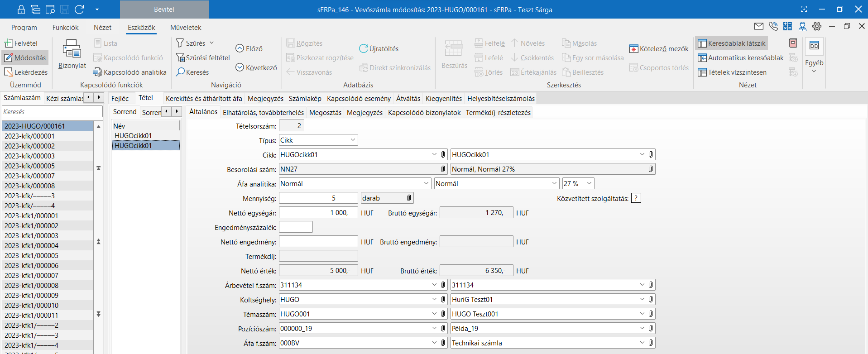Toggle Kötelező mezők highlighting
868x354 pixels.
(x=658, y=48)
